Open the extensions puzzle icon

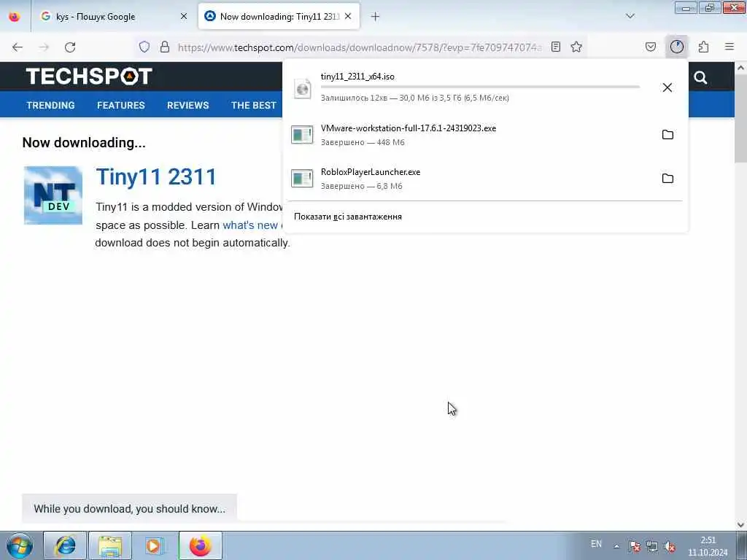tap(703, 47)
